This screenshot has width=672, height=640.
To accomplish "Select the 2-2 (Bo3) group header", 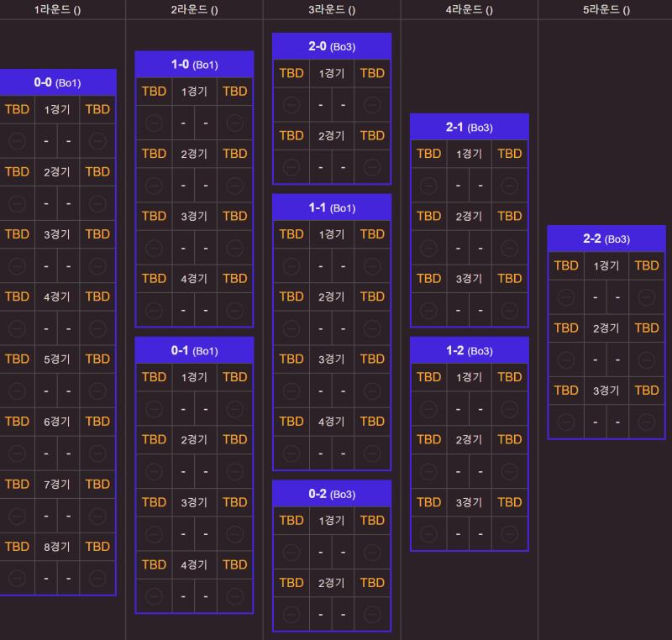I will click(x=606, y=239).
